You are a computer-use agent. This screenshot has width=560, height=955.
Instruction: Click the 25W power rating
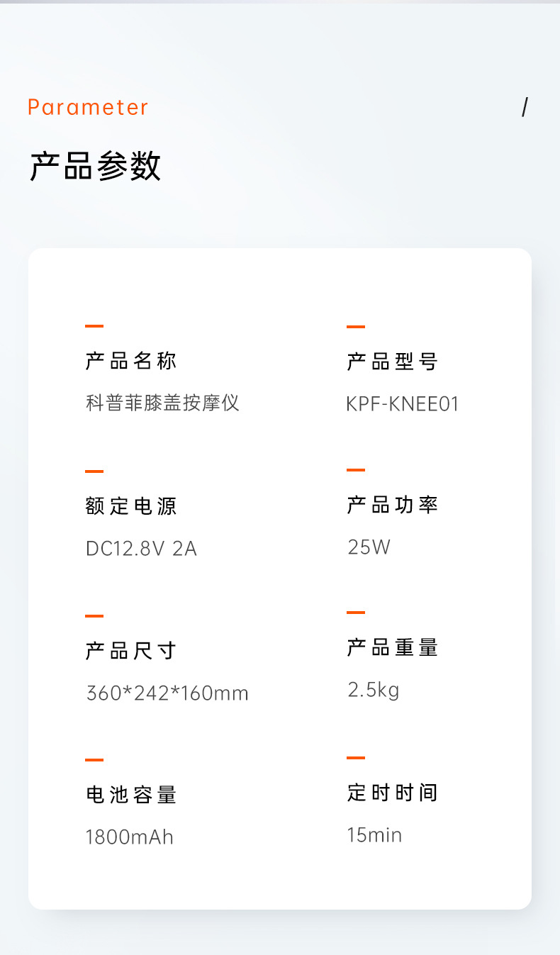[369, 547]
